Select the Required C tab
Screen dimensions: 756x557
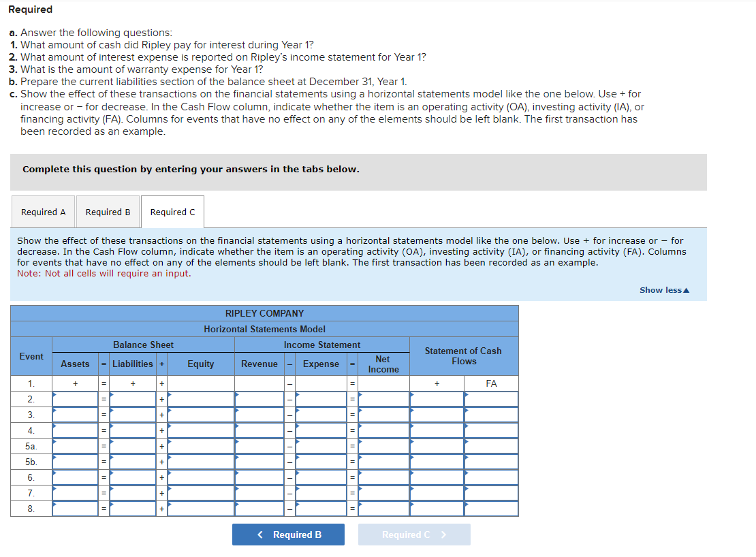172,212
